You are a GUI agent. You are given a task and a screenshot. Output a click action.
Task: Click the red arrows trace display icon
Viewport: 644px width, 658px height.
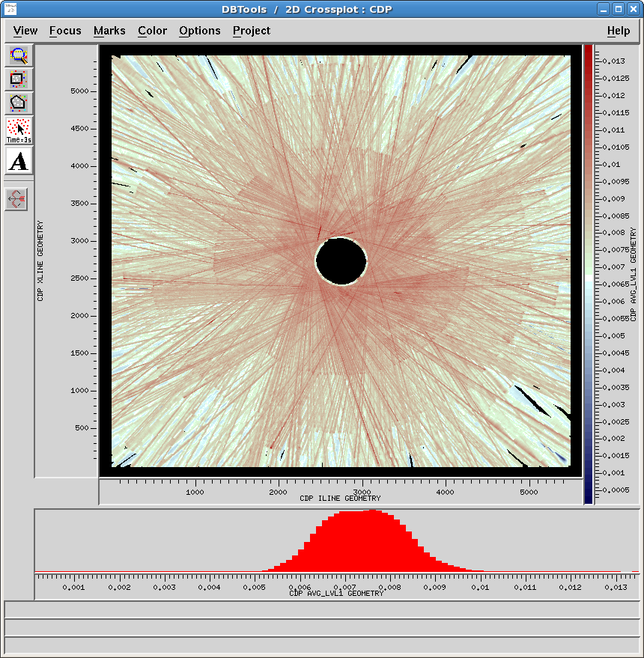pyautogui.click(x=16, y=199)
